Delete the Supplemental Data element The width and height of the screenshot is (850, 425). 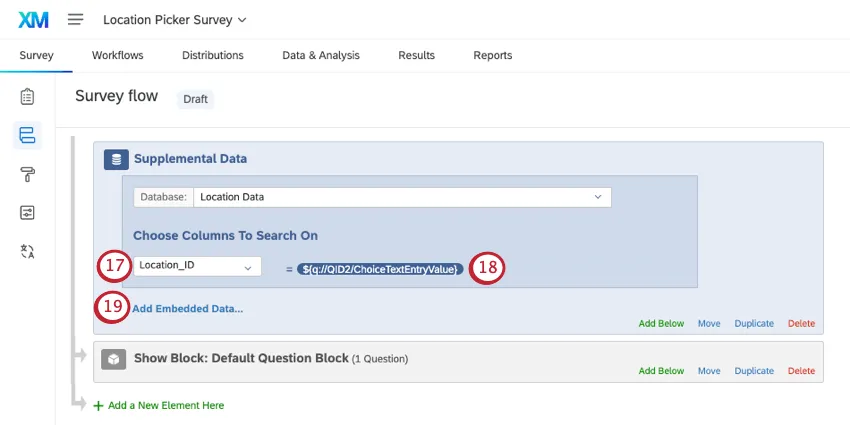801,323
